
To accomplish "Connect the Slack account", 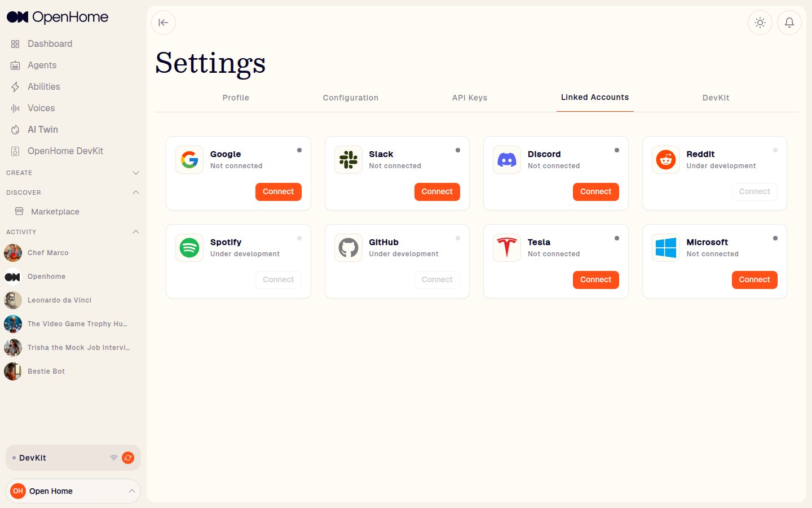I will point(437,192).
